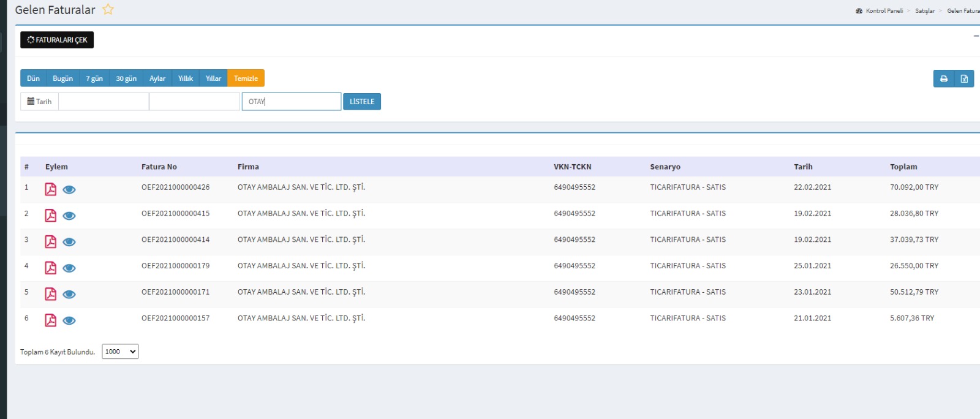View invoice OEF2021000000157 with eye icon
Image resolution: width=980 pixels, height=419 pixels.
(69, 320)
